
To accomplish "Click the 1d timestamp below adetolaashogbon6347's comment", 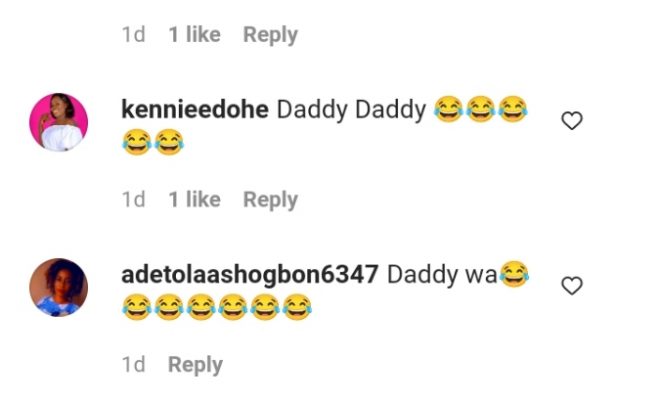I will pyautogui.click(x=133, y=364).
